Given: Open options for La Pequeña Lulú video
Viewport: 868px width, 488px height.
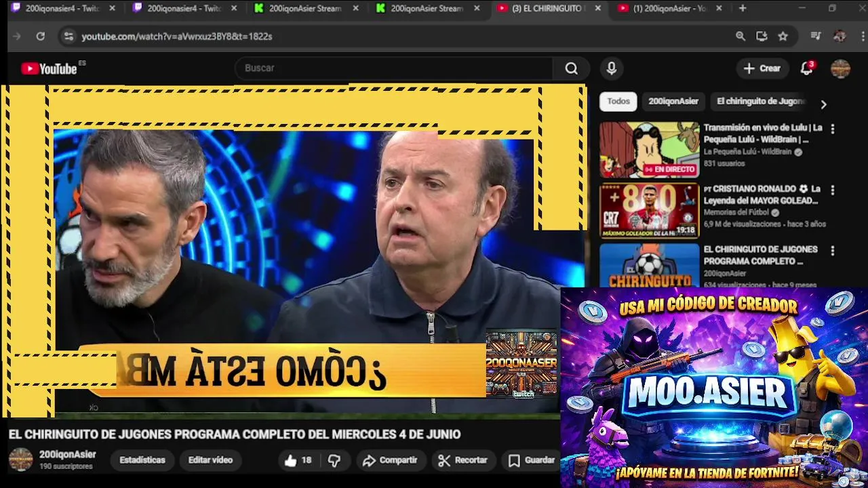Looking at the screenshot, I should pos(833,129).
